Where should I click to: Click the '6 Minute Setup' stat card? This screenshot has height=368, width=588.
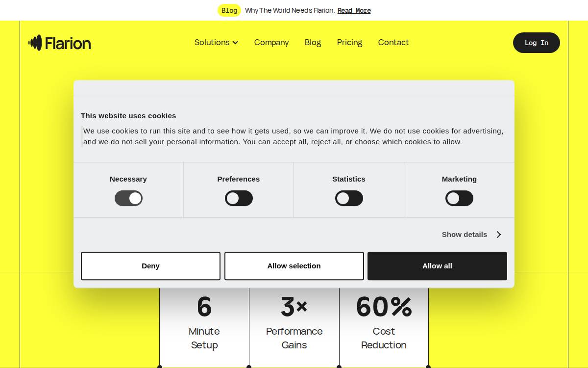204,326
